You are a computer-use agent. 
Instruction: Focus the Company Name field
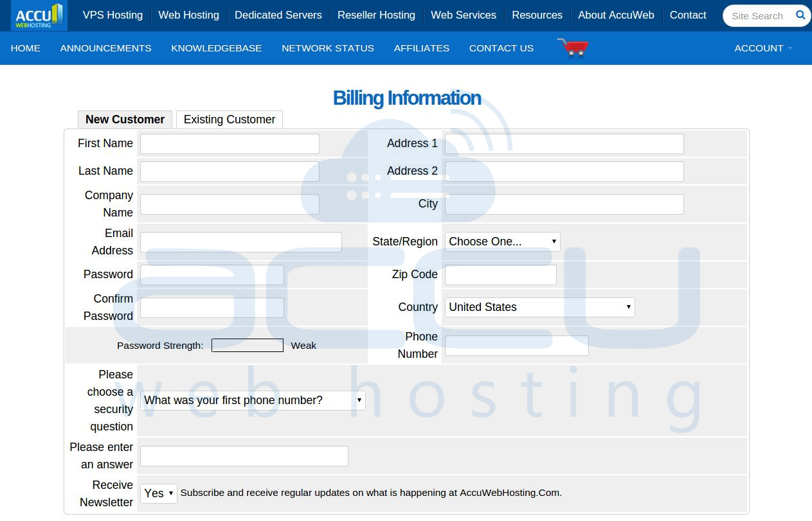pyautogui.click(x=230, y=204)
